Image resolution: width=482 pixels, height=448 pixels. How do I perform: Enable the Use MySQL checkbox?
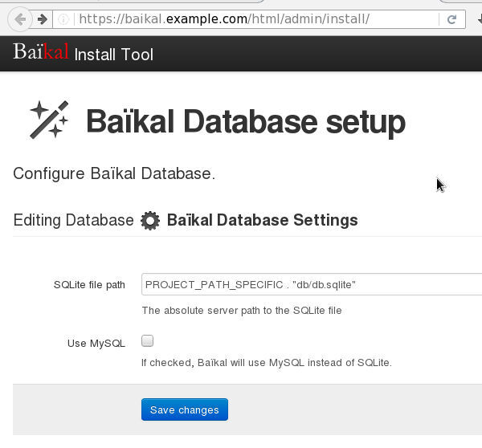click(x=147, y=340)
